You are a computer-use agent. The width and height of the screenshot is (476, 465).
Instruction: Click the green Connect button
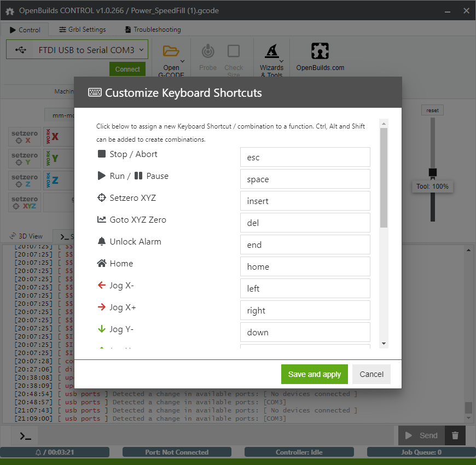pos(127,69)
